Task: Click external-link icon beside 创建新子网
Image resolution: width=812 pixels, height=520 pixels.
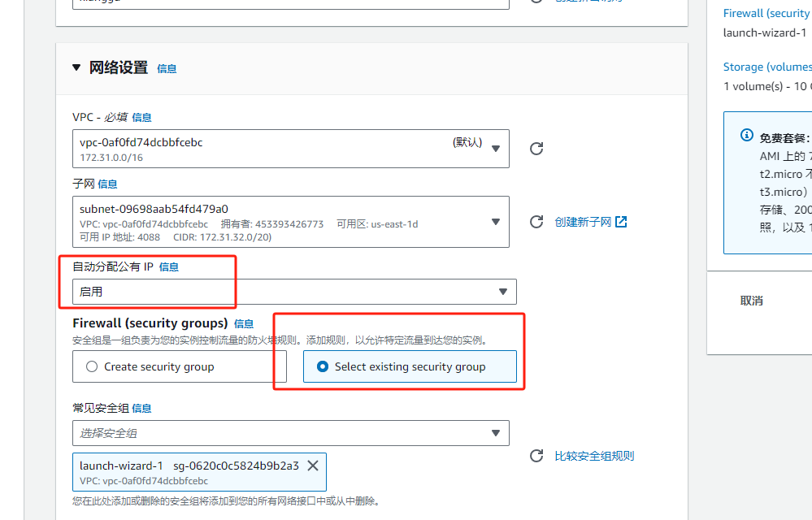Action: coord(621,222)
